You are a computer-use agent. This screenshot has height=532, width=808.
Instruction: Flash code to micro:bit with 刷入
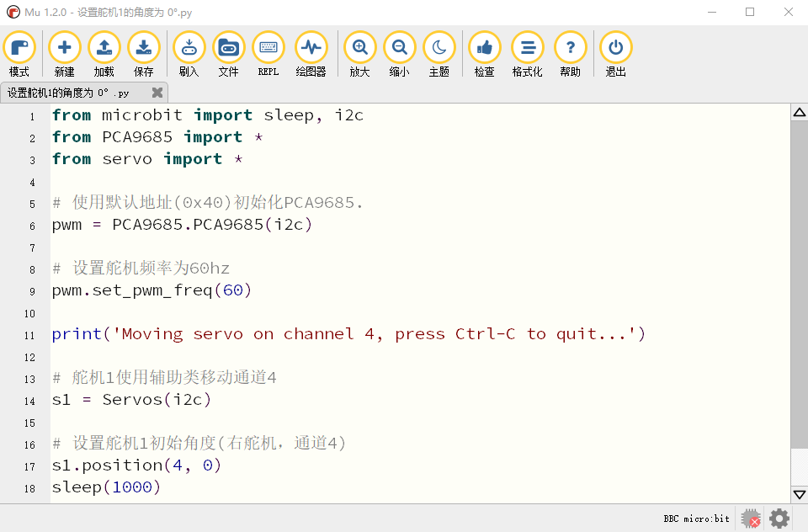[x=189, y=54]
